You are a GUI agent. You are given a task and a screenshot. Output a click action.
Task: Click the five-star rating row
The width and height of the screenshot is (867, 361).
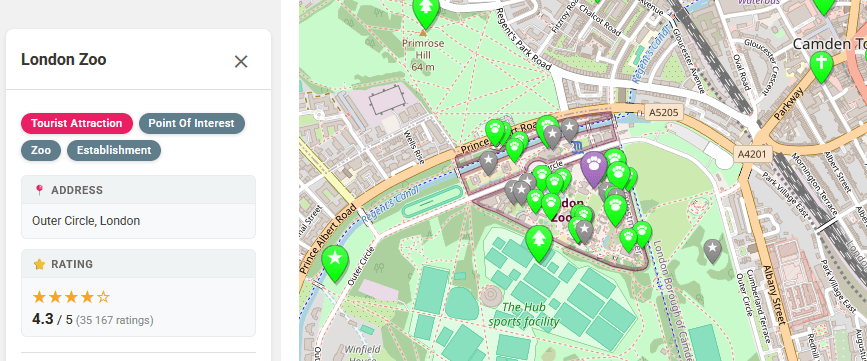click(x=71, y=297)
